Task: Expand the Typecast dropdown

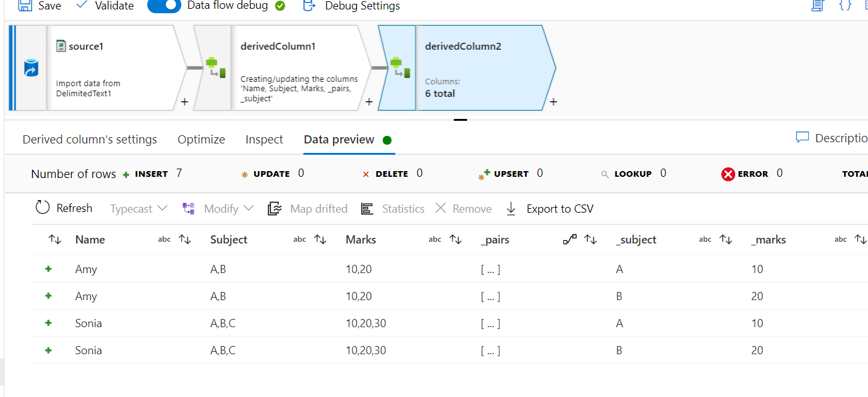Action: click(138, 209)
